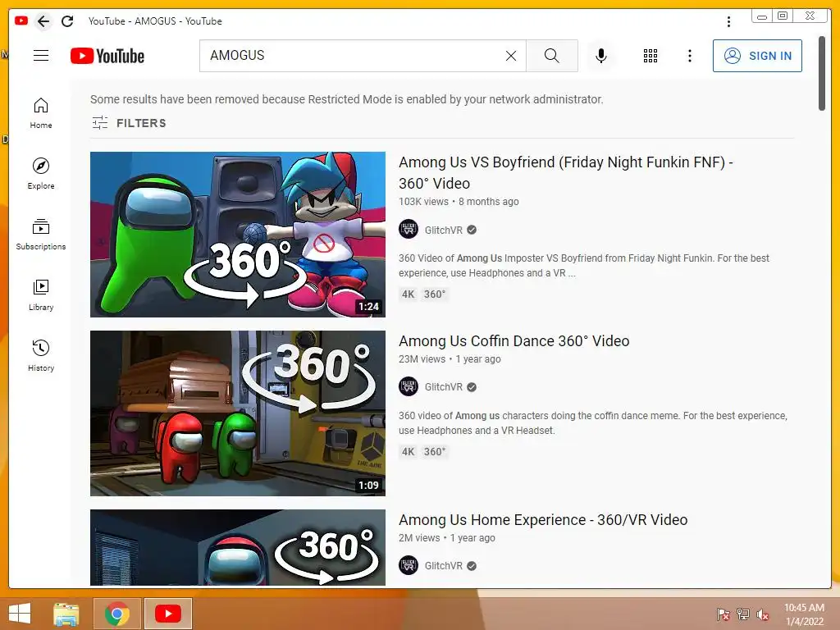840x630 pixels.
Task: Open GlitchVR avatar on the Boyfriend video
Action: 409,230
